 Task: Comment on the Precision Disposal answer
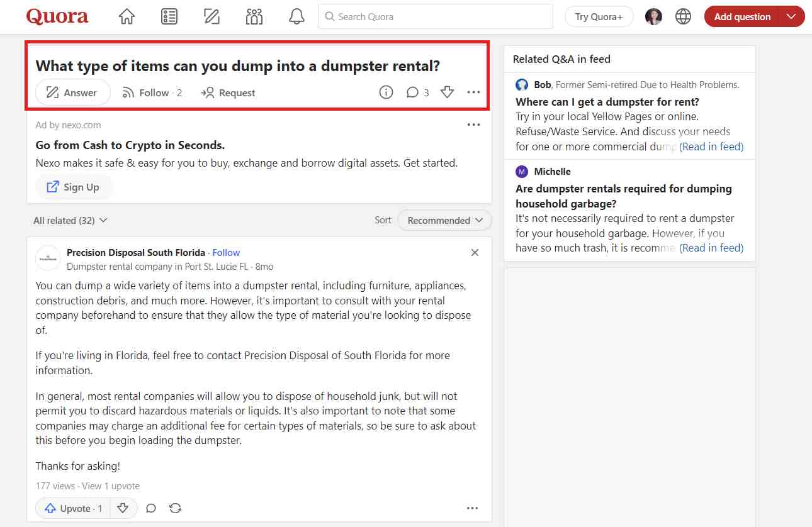pyautogui.click(x=151, y=508)
